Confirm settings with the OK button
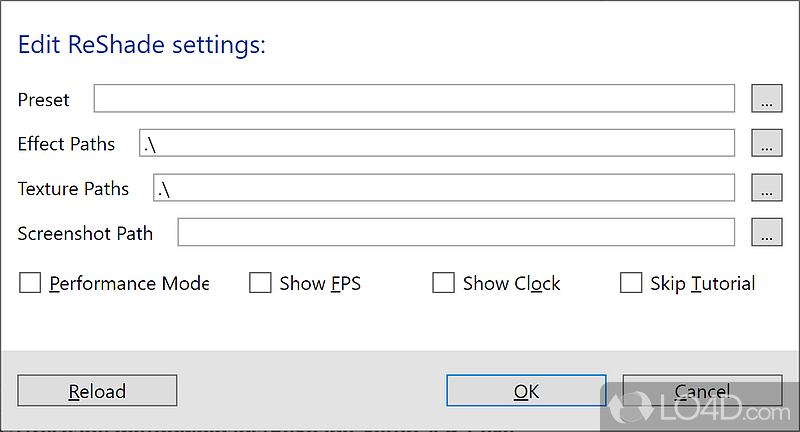The width and height of the screenshot is (800, 432). tap(526, 391)
